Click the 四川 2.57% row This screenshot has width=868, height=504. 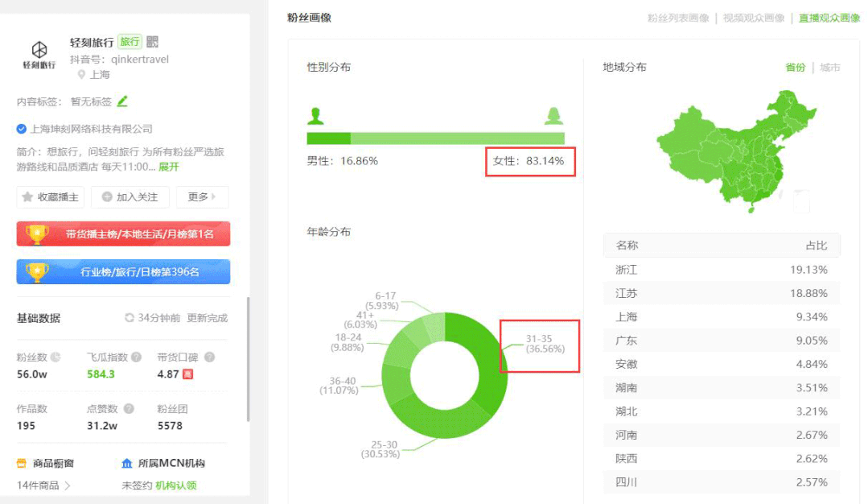point(722,482)
